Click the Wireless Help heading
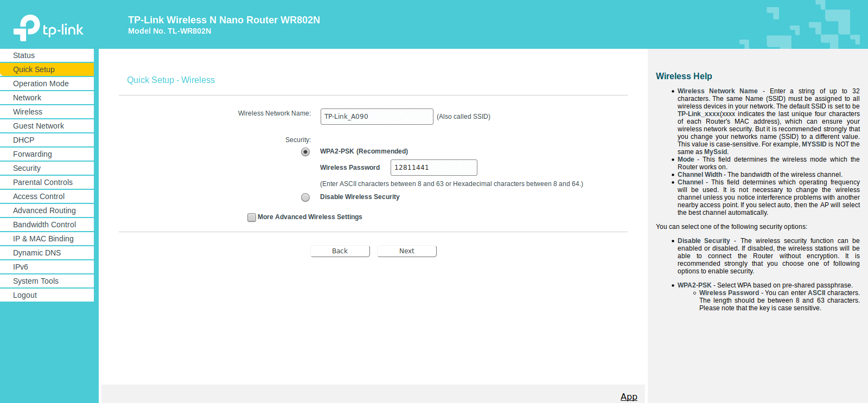Viewport: 868px width, 403px height. click(684, 76)
